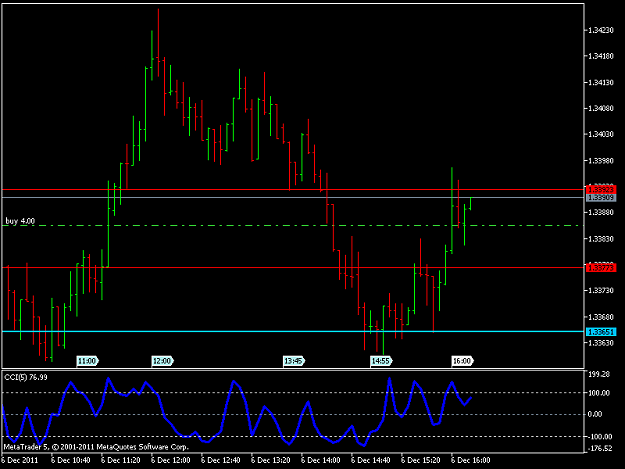
Task: Click the 11:00 time marker on chart
Action: tap(87, 361)
